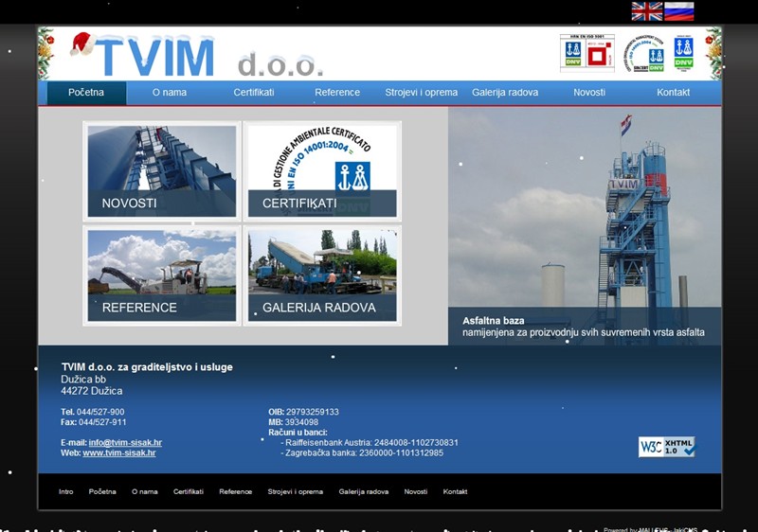Click the company name 'TVIM d.o.o. za graditeljstvo i usluge'
This screenshot has width=758, height=532.
(x=147, y=367)
